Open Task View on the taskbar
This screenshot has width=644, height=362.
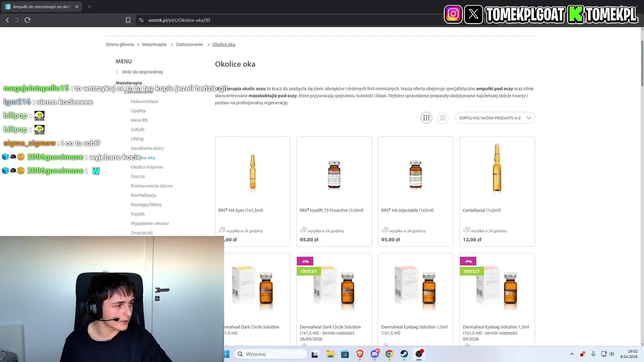pos(315,354)
